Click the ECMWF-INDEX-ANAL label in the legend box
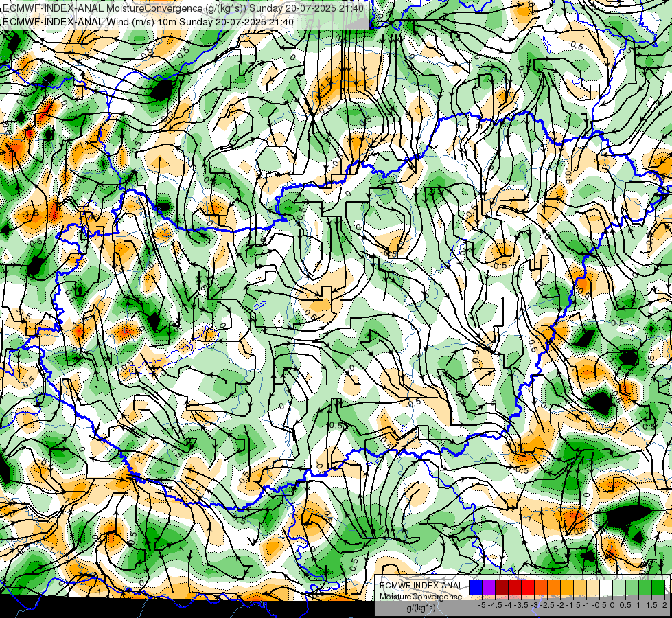Viewport: 672px width, 618px height. [421, 586]
